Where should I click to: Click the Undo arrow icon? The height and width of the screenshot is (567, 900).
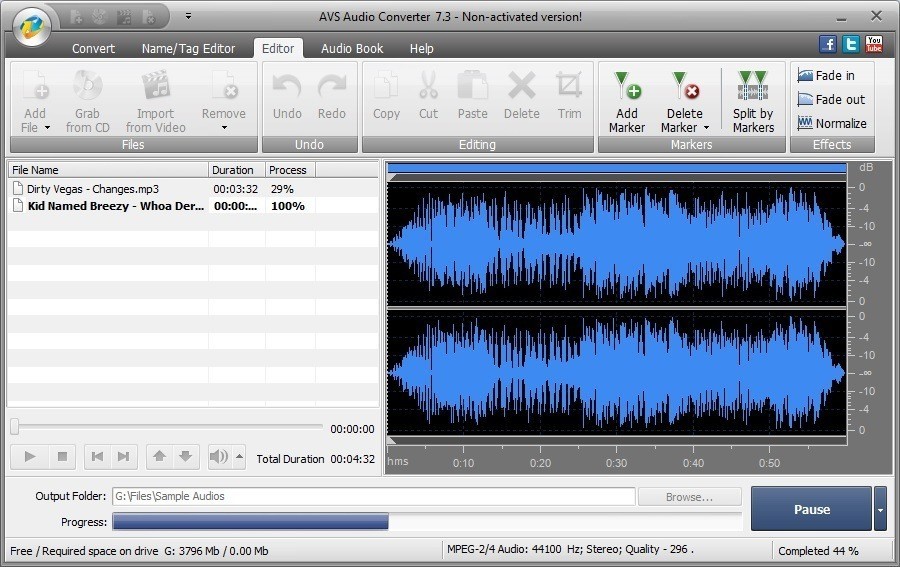(287, 87)
